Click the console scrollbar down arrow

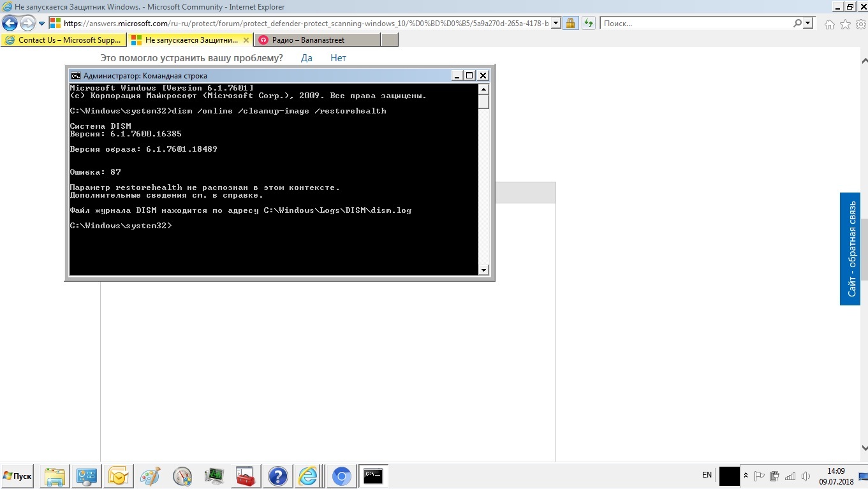point(483,270)
